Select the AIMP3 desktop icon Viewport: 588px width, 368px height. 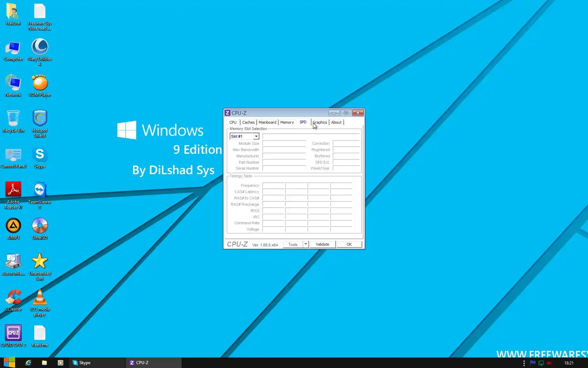point(13,229)
